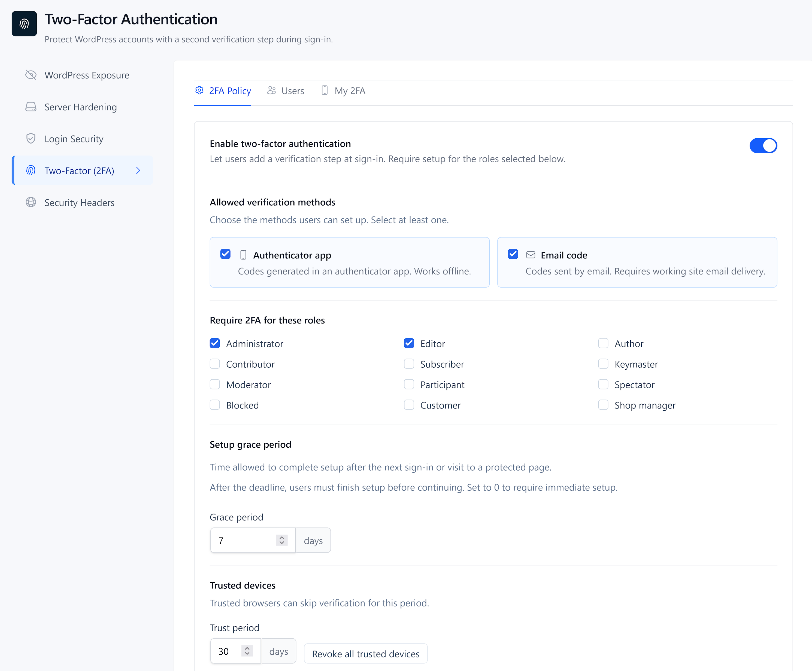Enable 2FA for Subscriber role
The height and width of the screenshot is (671, 812).
tap(409, 364)
